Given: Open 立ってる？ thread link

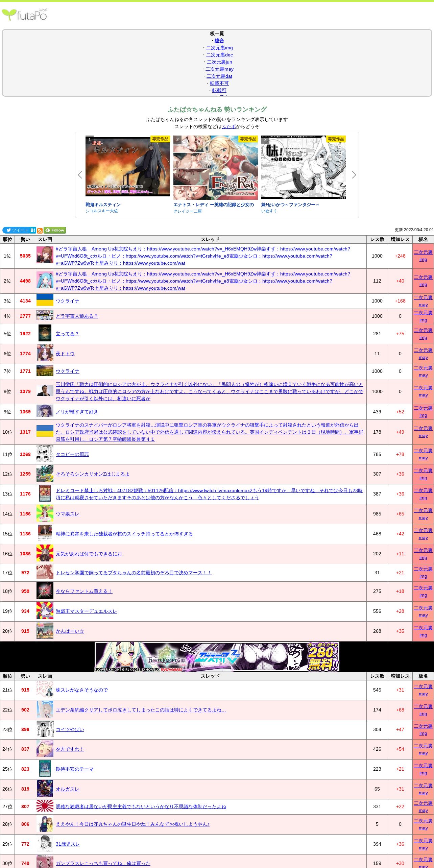Looking at the screenshot, I should tap(67, 334).
